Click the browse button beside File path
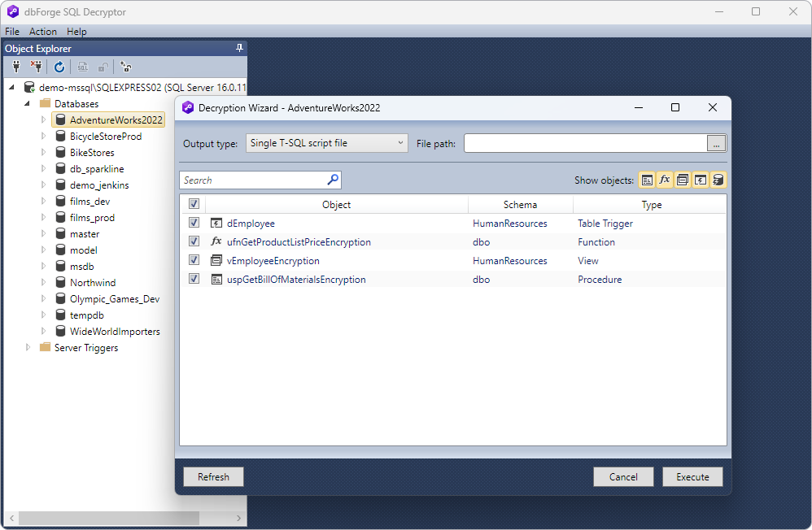This screenshot has width=812, height=530. [716, 143]
